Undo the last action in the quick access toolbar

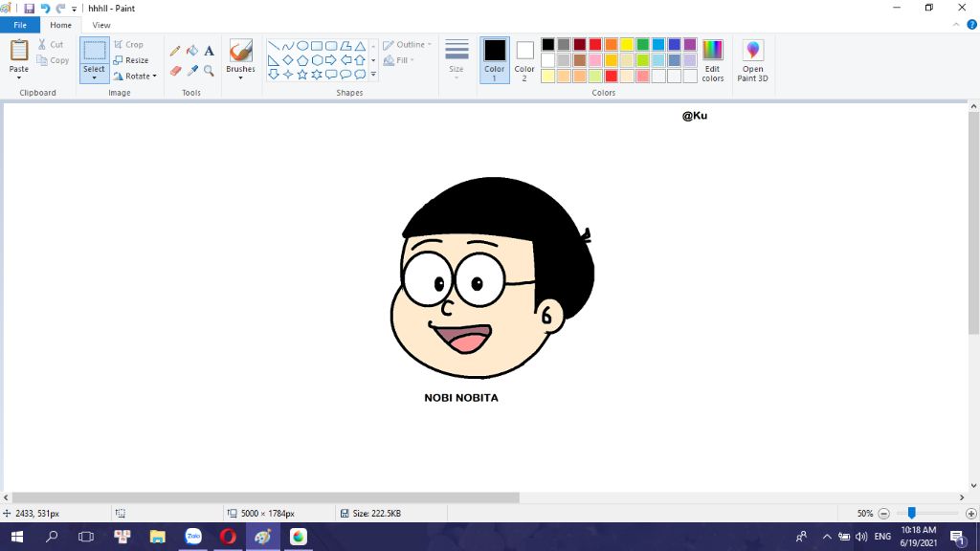coord(45,8)
